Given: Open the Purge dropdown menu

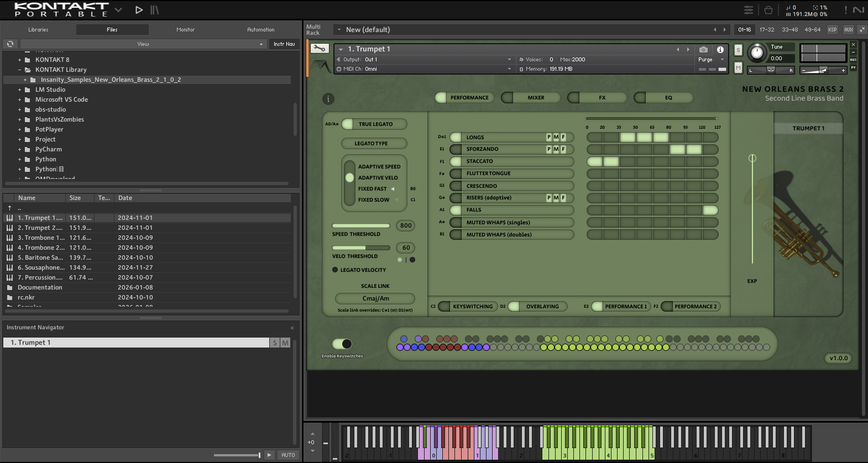Looking at the screenshot, I should 710,60.
